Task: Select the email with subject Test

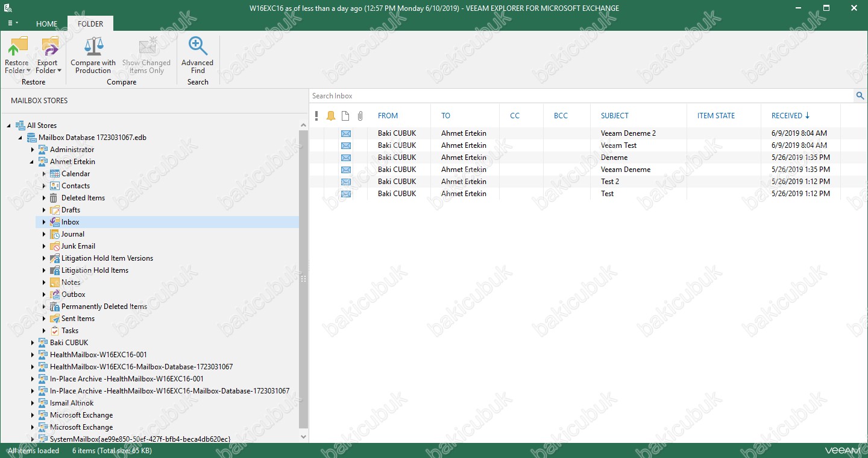Action: [x=607, y=194]
